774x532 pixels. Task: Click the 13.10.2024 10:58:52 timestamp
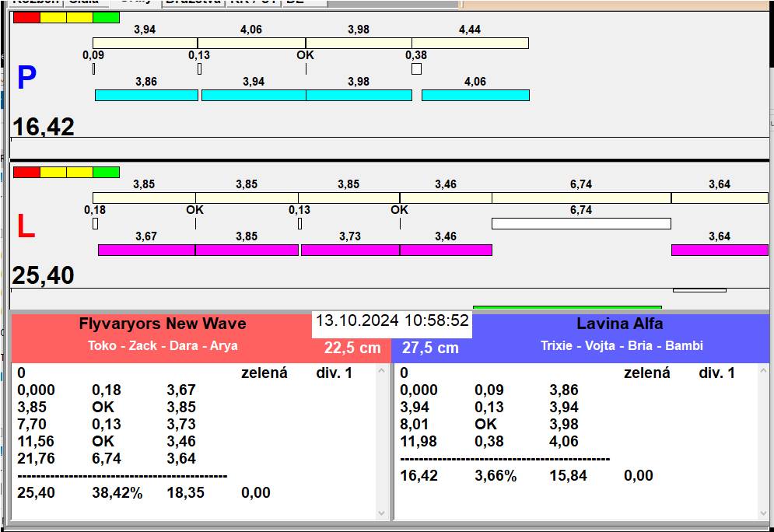392,320
